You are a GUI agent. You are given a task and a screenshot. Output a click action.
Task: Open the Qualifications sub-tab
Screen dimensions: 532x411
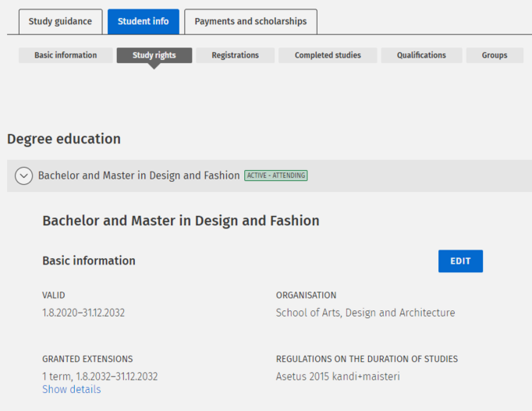(x=421, y=55)
